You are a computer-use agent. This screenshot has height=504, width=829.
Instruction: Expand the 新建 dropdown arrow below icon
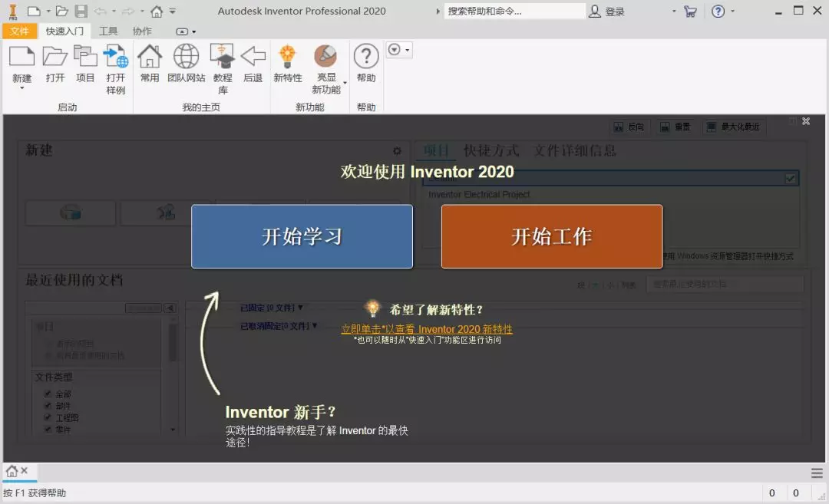[21, 88]
